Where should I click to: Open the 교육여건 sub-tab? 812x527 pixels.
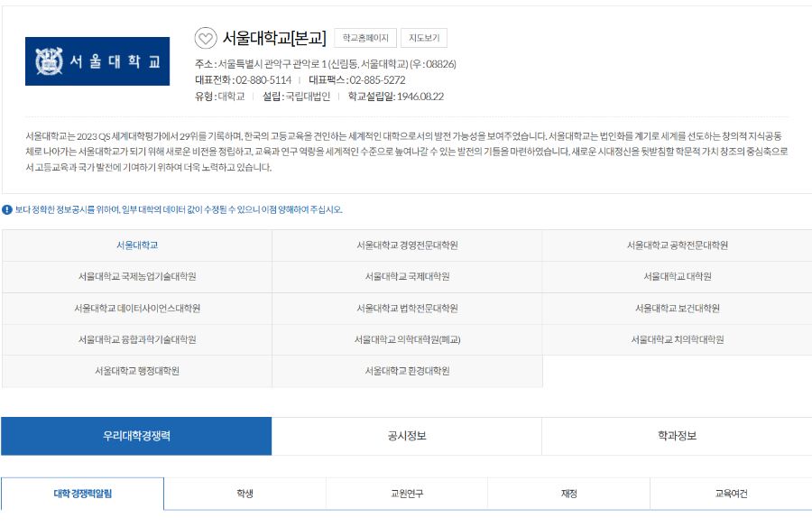tap(731, 494)
